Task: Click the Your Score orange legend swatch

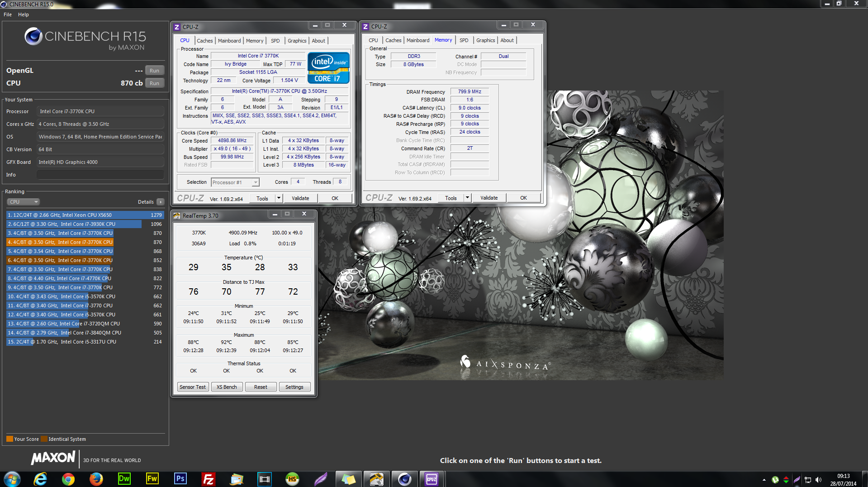Action: (x=9, y=439)
